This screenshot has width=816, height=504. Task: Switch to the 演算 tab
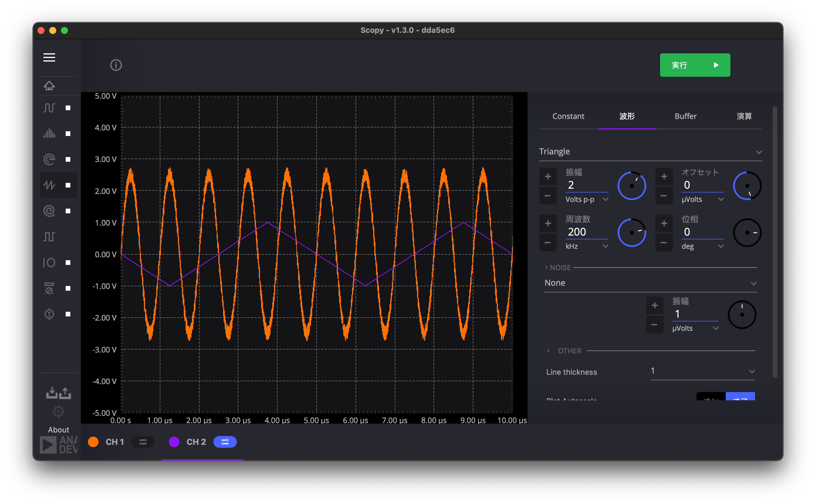pos(744,116)
